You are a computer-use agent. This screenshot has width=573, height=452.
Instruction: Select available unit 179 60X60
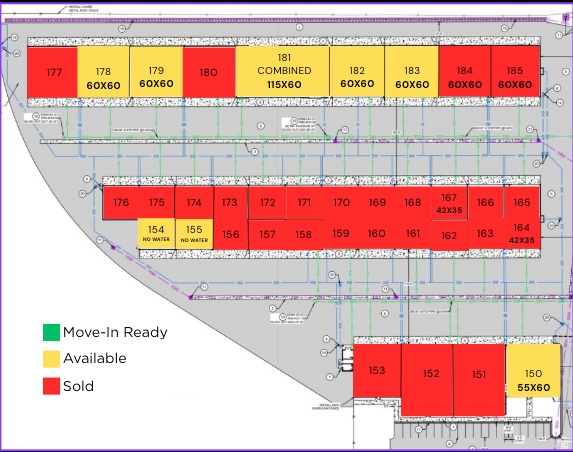(156, 72)
